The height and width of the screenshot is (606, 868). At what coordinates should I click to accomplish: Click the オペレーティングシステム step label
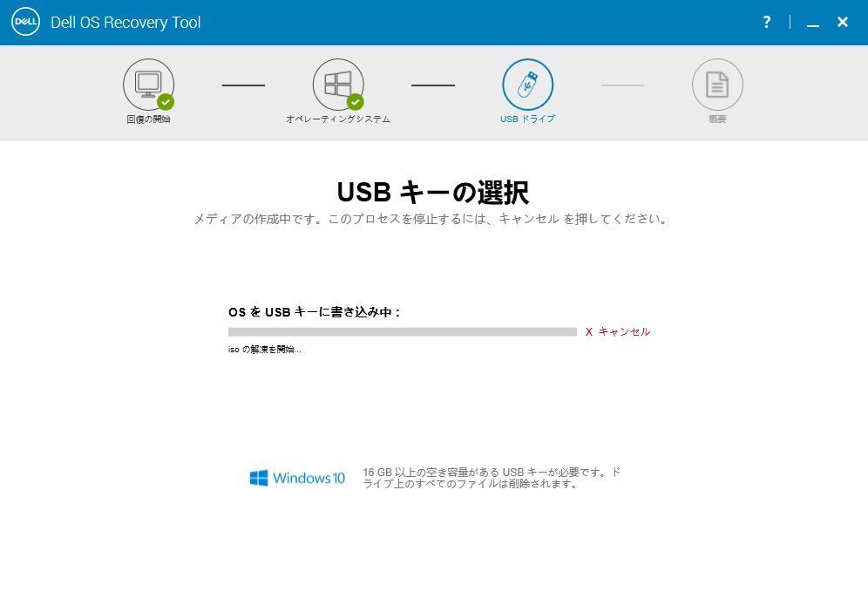click(338, 119)
